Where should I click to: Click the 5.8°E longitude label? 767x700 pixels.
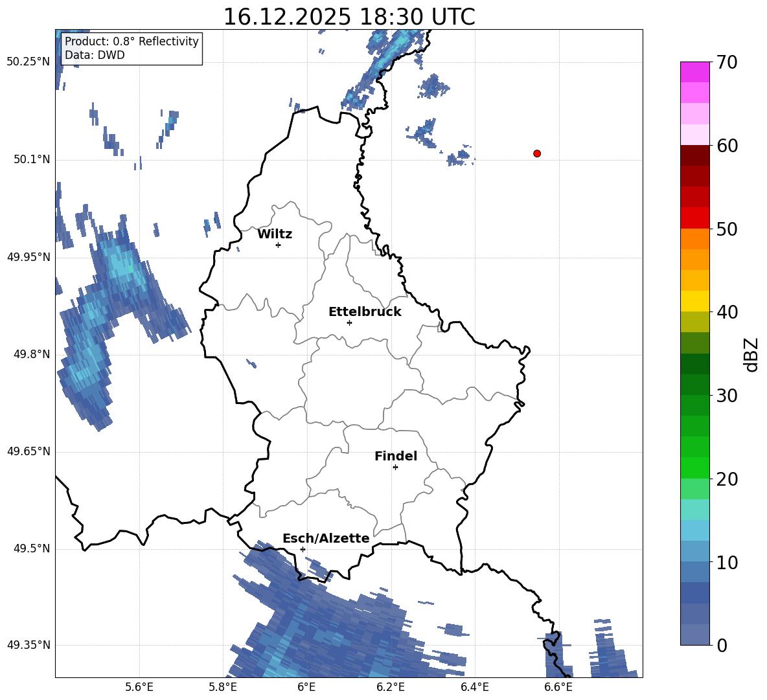click(223, 687)
